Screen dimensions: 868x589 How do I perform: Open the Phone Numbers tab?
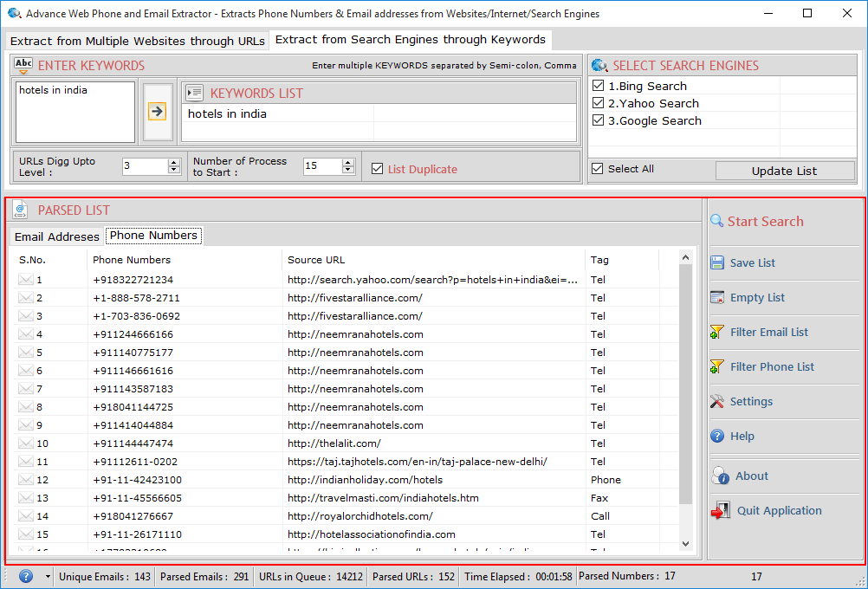[x=153, y=236]
